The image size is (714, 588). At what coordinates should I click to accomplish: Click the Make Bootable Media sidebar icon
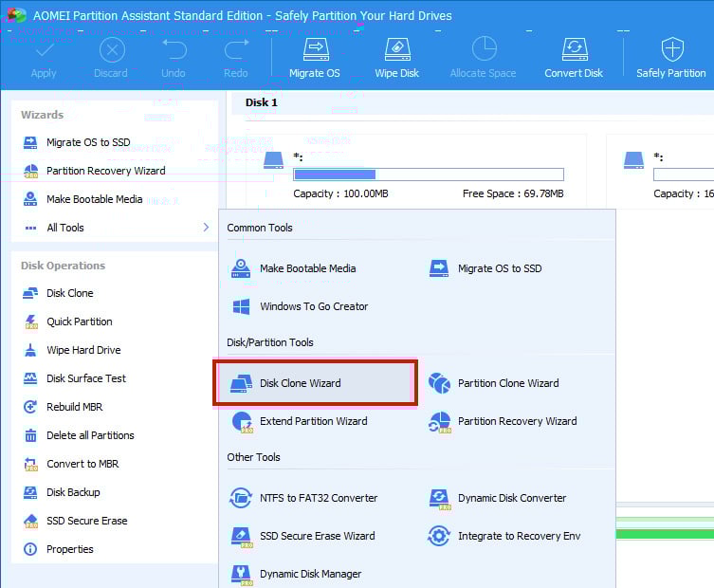click(30, 199)
